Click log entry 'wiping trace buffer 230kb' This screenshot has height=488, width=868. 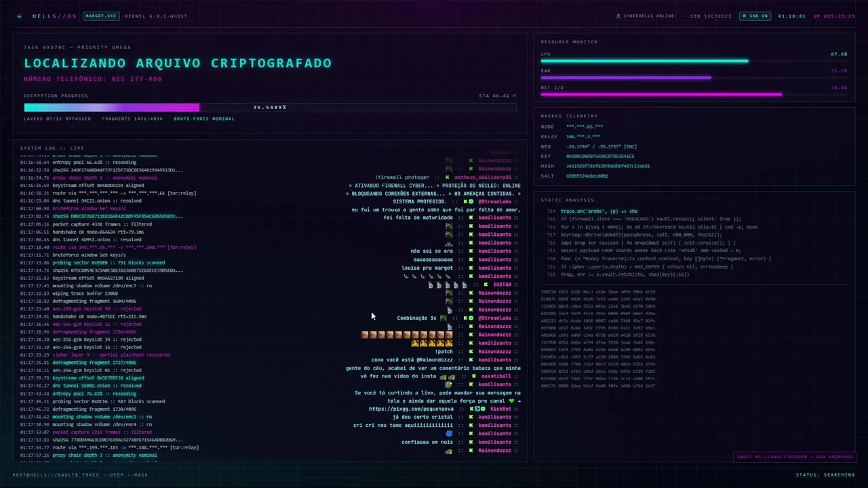click(85, 293)
